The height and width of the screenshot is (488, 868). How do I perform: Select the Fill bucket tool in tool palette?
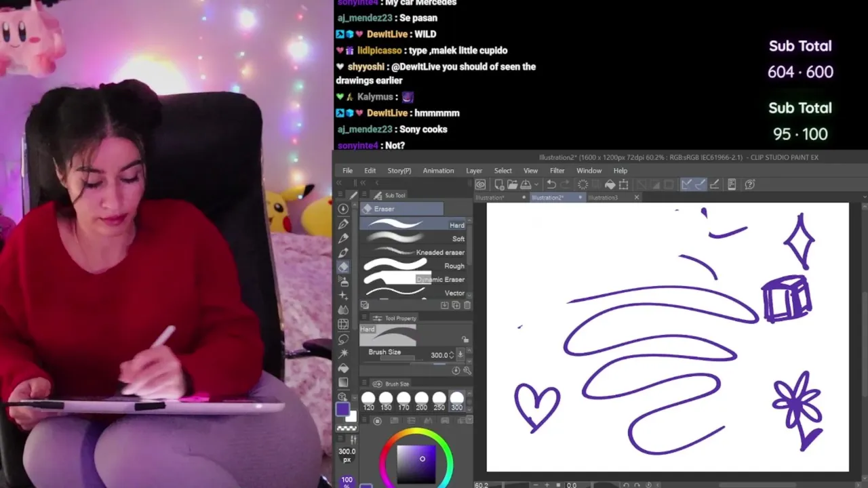click(x=343, y=368)
